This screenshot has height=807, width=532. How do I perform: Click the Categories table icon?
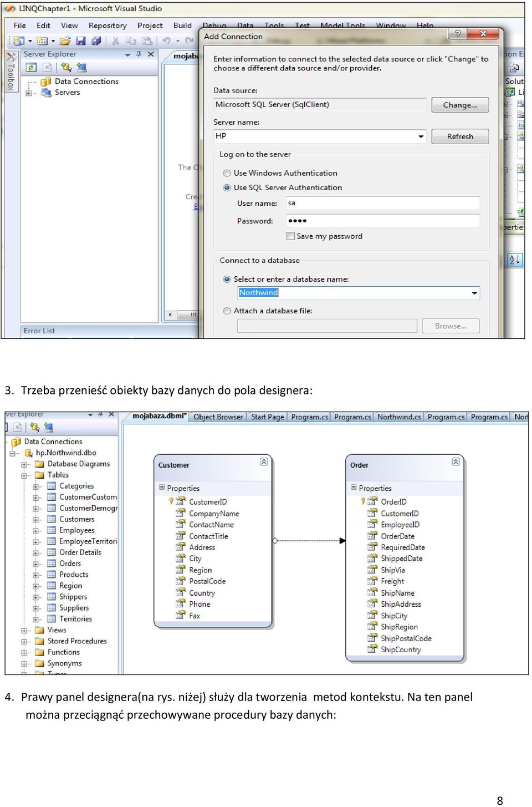coord(52,486)
